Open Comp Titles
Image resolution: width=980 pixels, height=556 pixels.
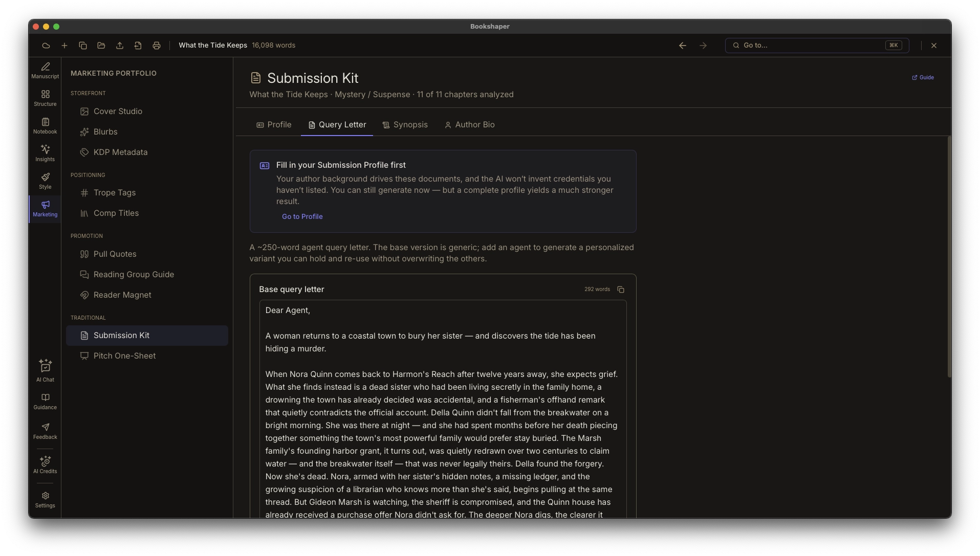point(147,213)
